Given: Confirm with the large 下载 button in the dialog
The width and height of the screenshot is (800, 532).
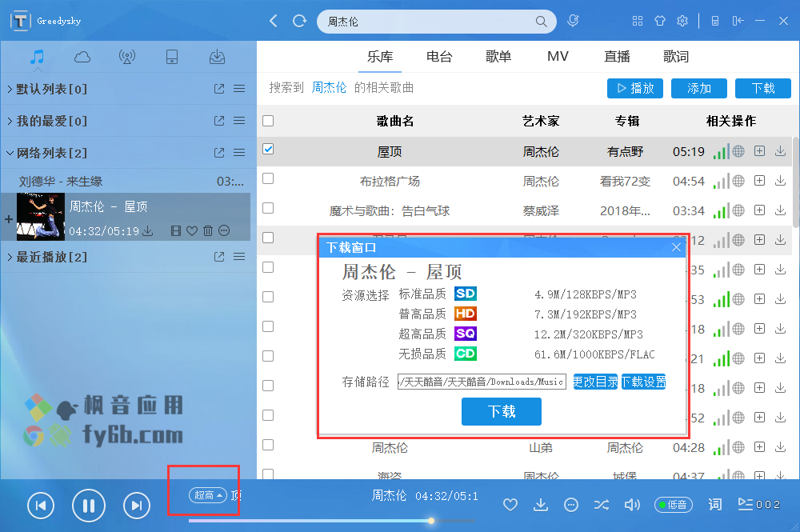Looking at the screenshot, I should 502,412.
